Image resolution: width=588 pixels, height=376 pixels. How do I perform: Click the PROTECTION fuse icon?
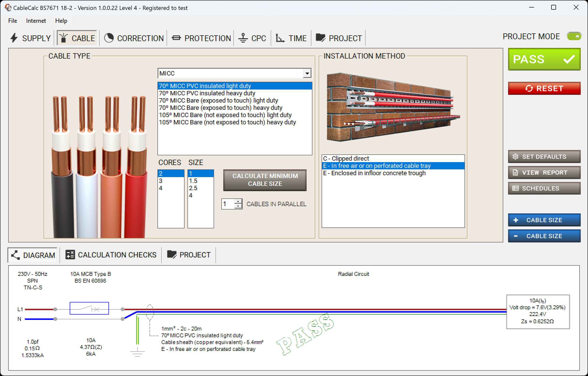(176, 38)
